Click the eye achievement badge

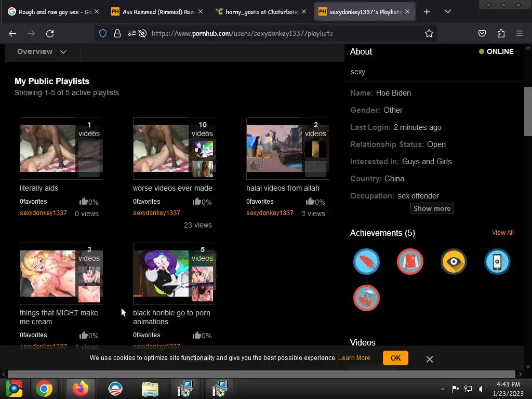point(454,262)
